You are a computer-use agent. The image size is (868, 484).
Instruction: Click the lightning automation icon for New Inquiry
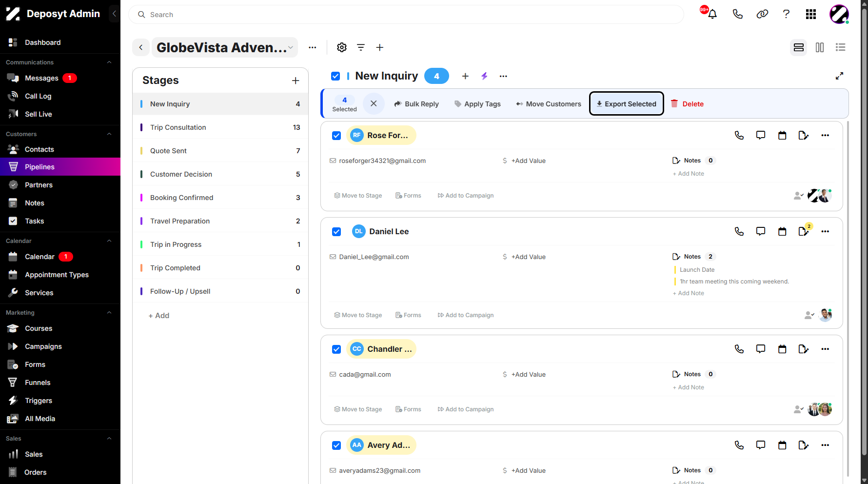click(484, 76)
